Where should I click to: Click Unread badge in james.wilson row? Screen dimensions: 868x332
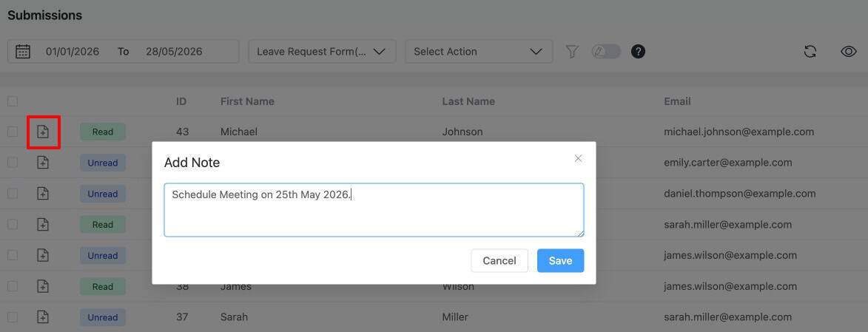[102, 255]
